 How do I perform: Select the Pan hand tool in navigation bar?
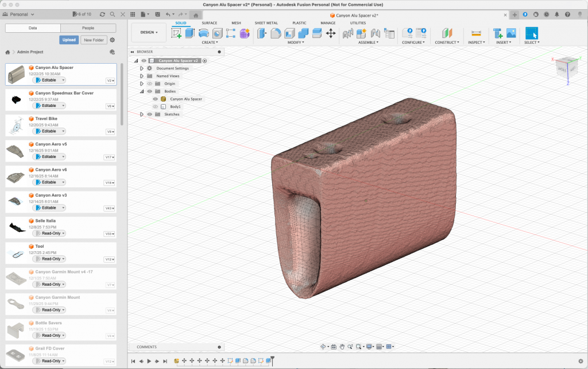(x=342, y=347)
